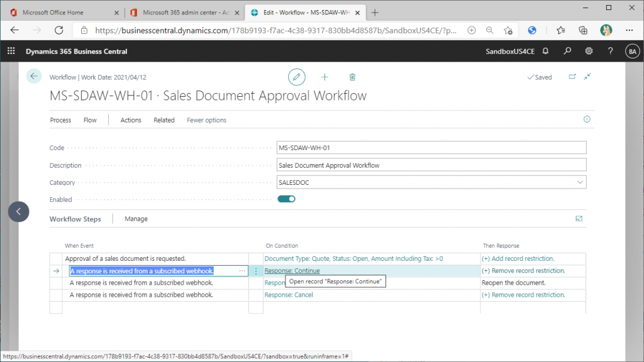Click the Reopen the document response cell
Image resolution: width=644 pixels, height=362 pixels.
click(533, 283)
